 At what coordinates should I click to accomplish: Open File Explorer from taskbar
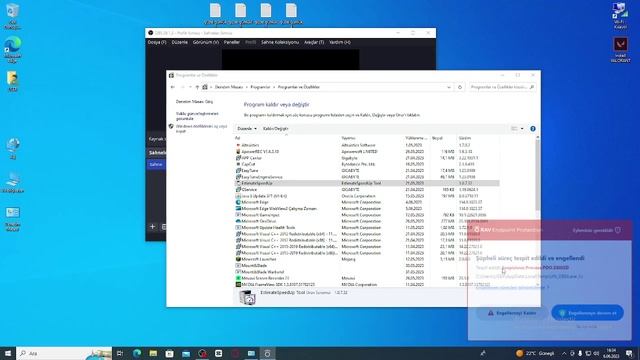pyautogui.click(x=153, y=353)
